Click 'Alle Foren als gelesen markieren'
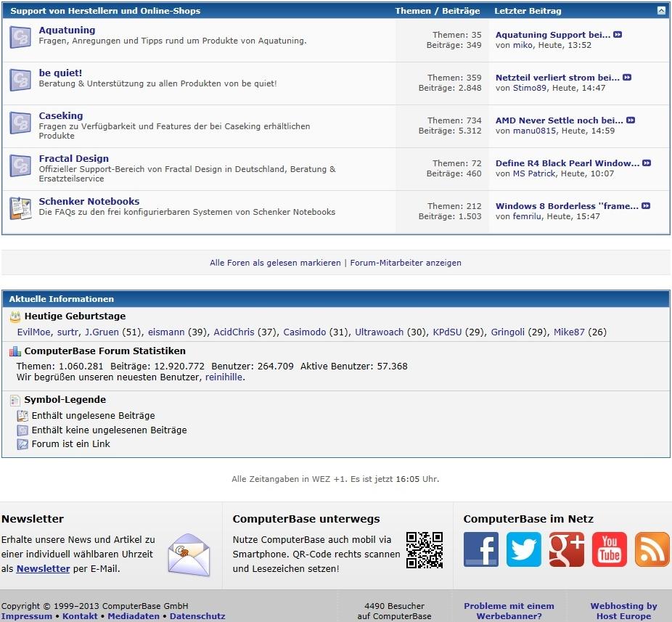Image resolution: width=672 pixels, height=622 pixels. point(275,263)
